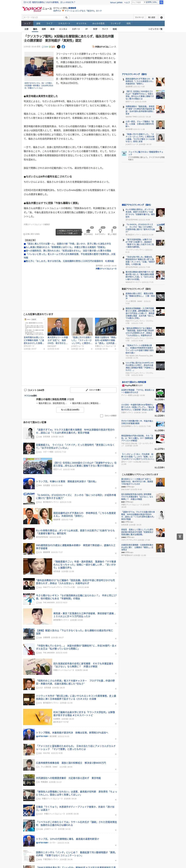Dismiss the 吉本所属のお笑いコンビ recommended card
Image resolution: width=186 pixels, height=868 pixels.
[44, 349]
